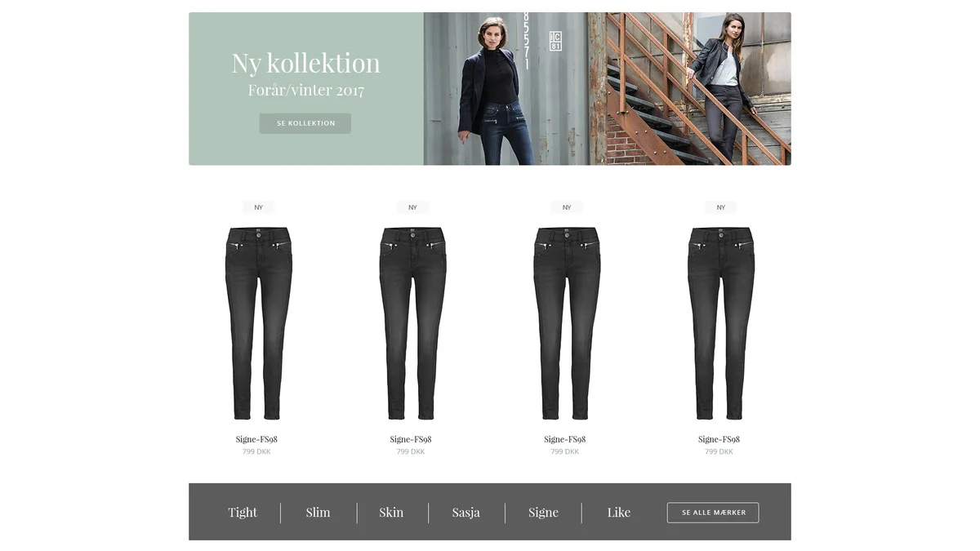Screen dimensions: 980x551
Task: Go to the Signe brand link
Action: click(544, 513)
